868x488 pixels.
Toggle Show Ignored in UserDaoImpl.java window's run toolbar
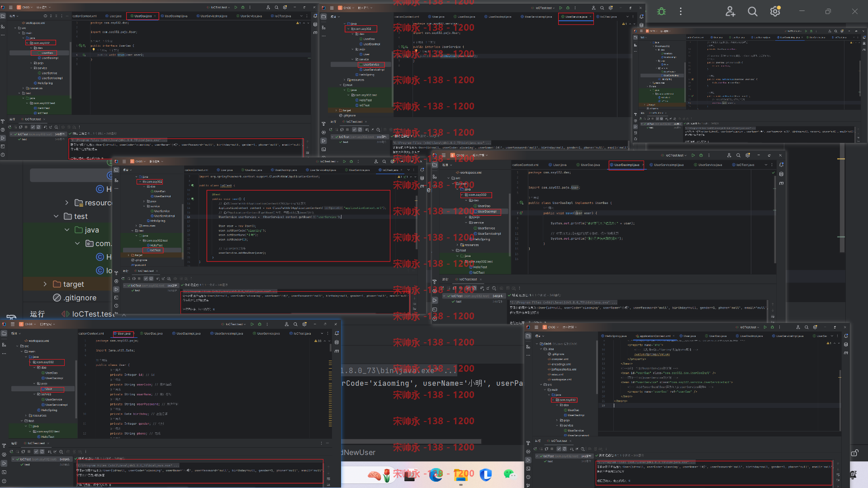click(474, 288)
